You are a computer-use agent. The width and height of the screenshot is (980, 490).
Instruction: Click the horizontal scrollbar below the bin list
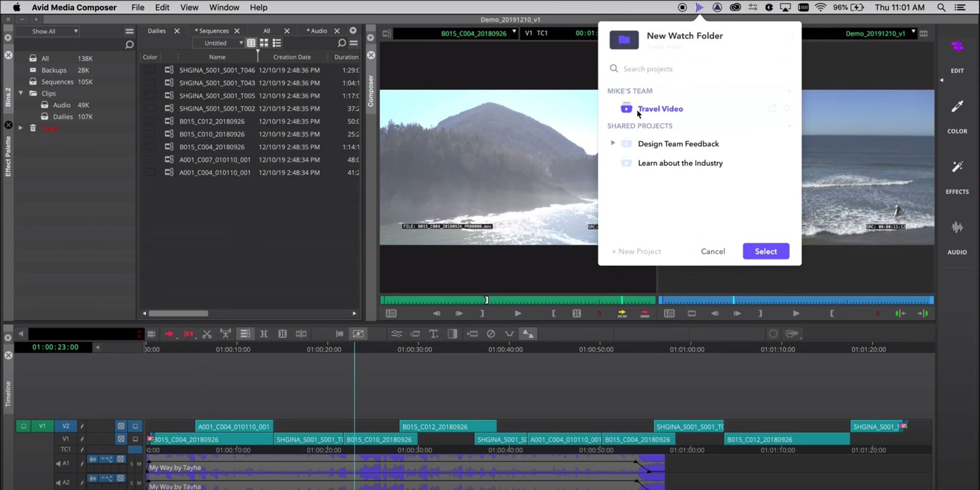(x=179, y=313)
